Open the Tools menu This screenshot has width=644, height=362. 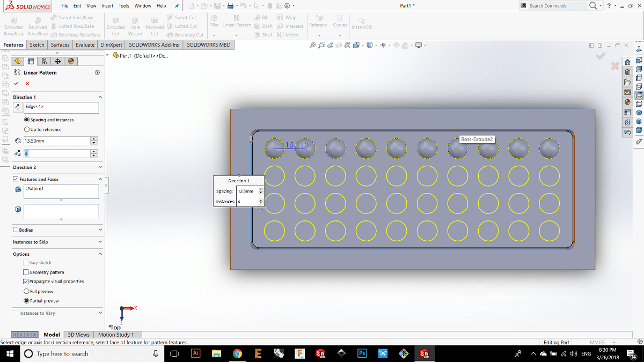pos(124,5)
